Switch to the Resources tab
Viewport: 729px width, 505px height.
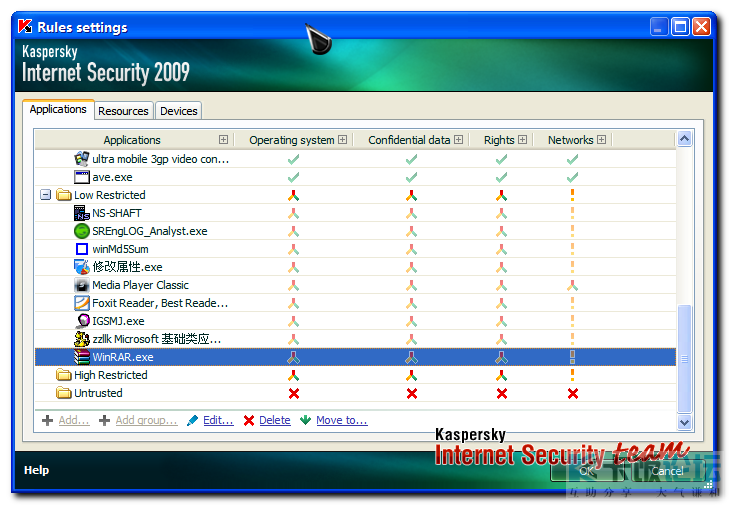coord(123,111)
